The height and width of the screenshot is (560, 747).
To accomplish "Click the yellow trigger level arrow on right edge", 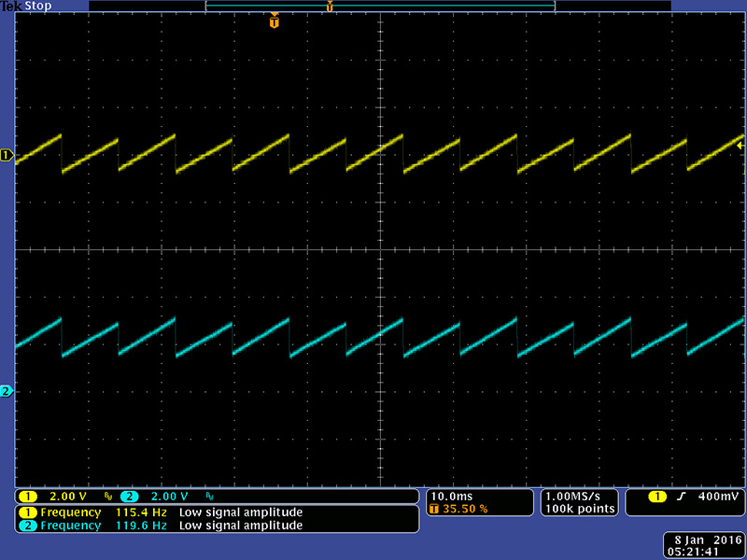I will click(x=740, y=145).
